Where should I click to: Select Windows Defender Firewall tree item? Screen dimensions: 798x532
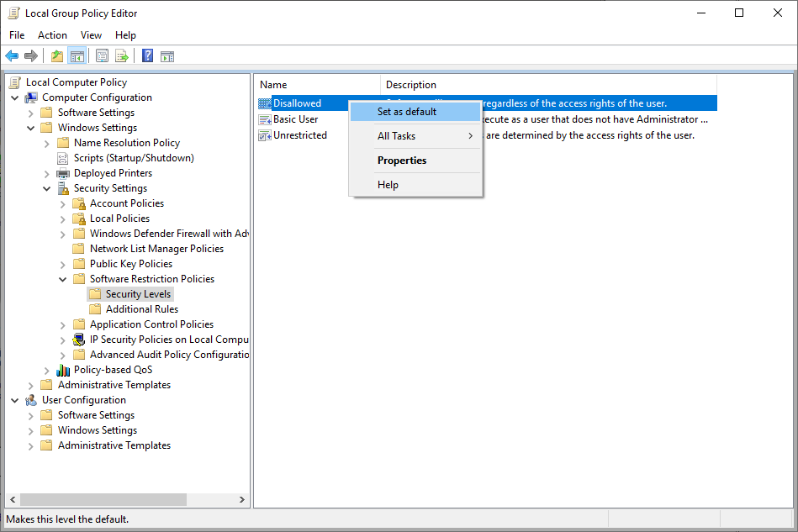point(169,234)
